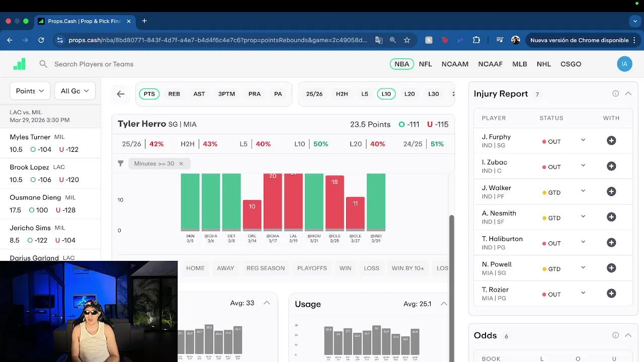Select Myles Turner in player list
Image resolution: width=644 pixels, height=362 pixels.
pos(50,143)
